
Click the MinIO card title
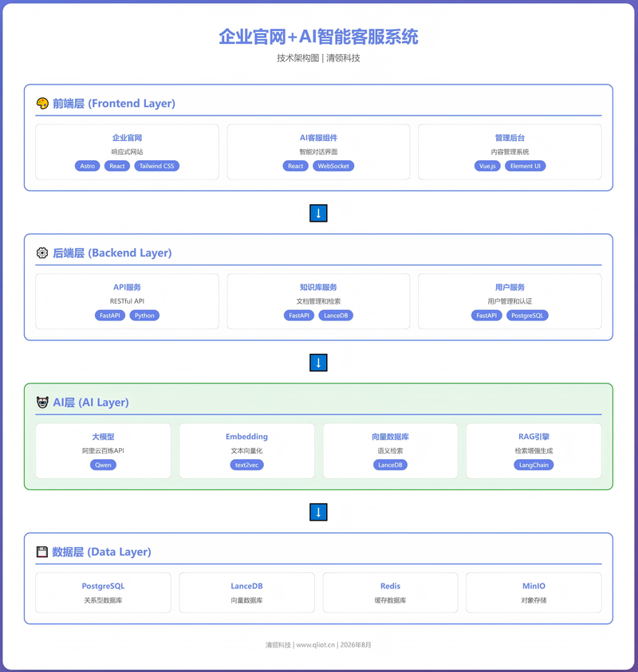[x=534, y=586]
